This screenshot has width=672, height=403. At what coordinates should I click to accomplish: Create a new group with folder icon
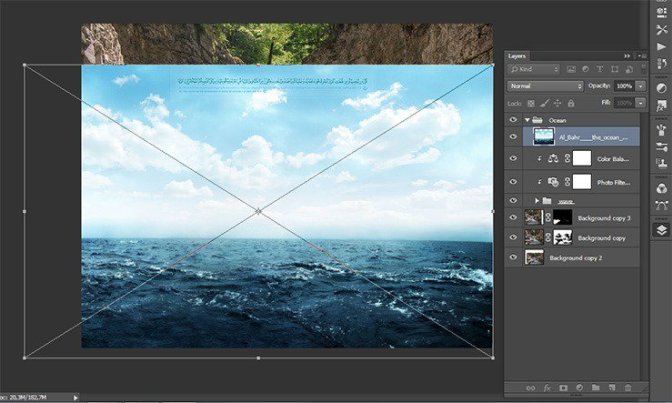pyautogui.click(x=595, y=387)
